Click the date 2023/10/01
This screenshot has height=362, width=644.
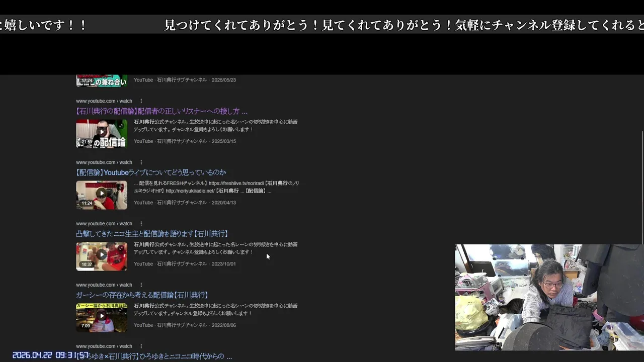coord(224,264)
